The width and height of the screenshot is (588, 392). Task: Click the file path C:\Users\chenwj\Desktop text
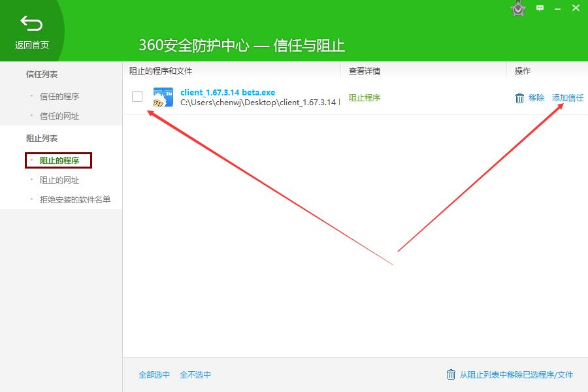[260, 103]
